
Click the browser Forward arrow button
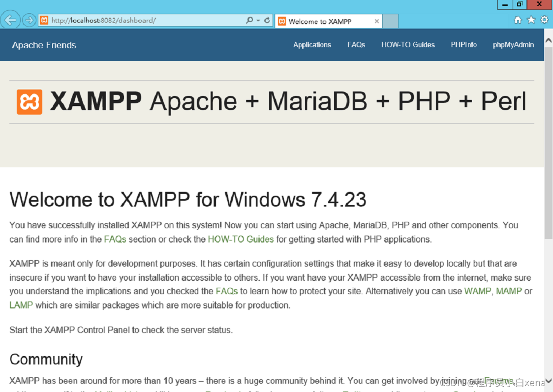(29, 20)
